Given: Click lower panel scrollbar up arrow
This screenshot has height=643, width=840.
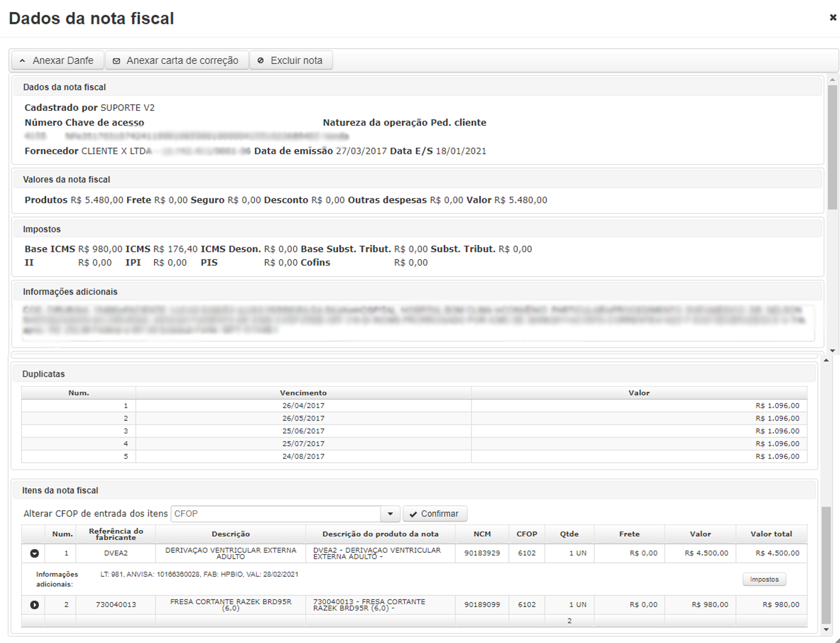Looking at the screenshot, I should pyautogui.click(x=826, y=361).
